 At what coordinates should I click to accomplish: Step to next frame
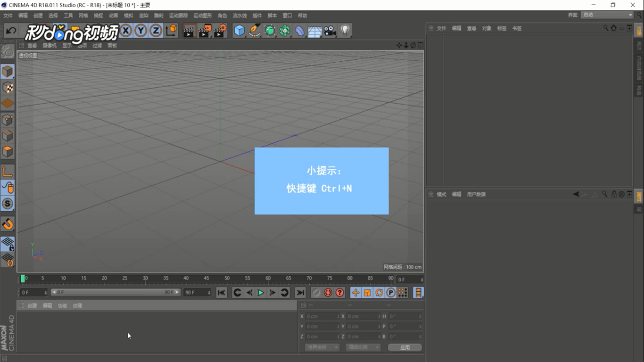272,293
